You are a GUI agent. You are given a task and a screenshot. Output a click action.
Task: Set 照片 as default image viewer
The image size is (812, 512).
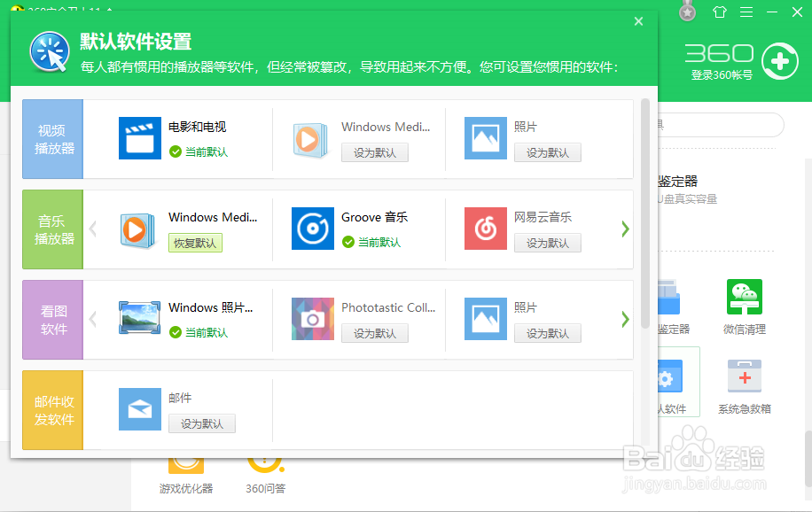coord(547,333)
